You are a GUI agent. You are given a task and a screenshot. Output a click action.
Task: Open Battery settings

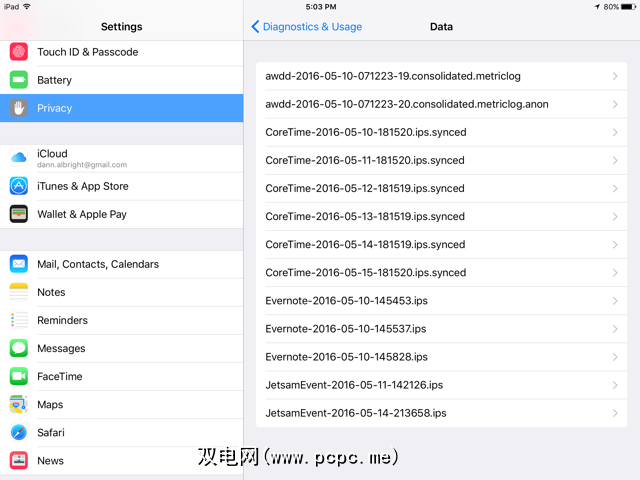click(x=122, y=80)
